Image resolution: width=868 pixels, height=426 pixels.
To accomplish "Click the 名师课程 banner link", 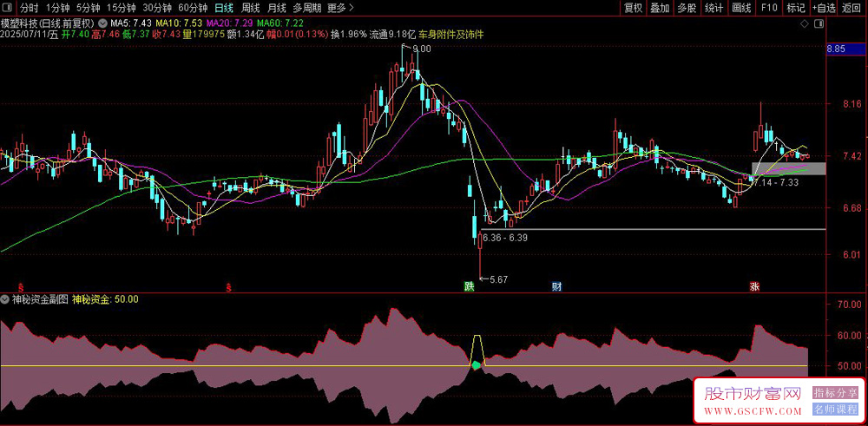I will (x=835, y=410).
